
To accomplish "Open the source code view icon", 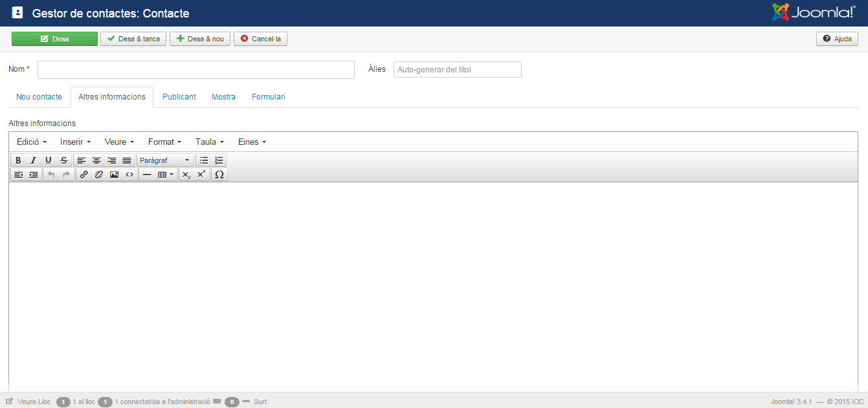I will pos(129,175).
